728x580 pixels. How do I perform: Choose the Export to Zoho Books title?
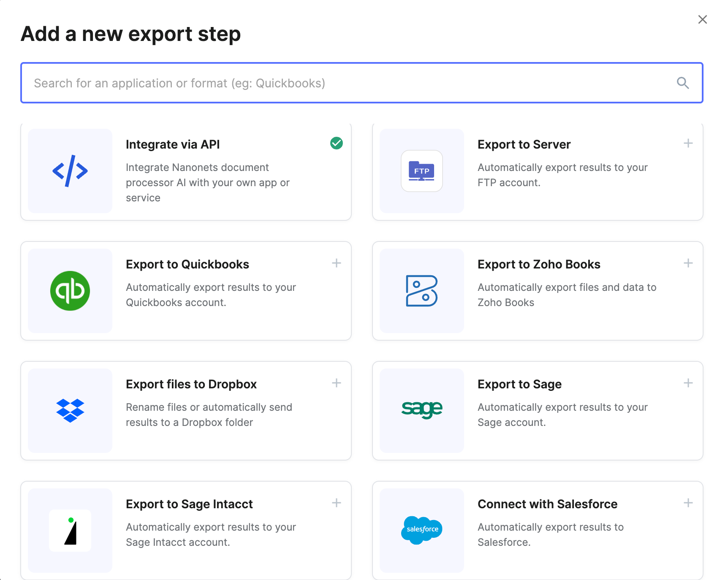[539, 264]
